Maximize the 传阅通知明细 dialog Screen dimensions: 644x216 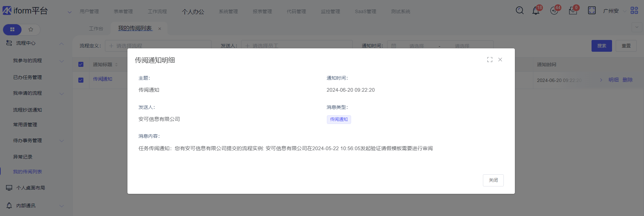point(490,59)
